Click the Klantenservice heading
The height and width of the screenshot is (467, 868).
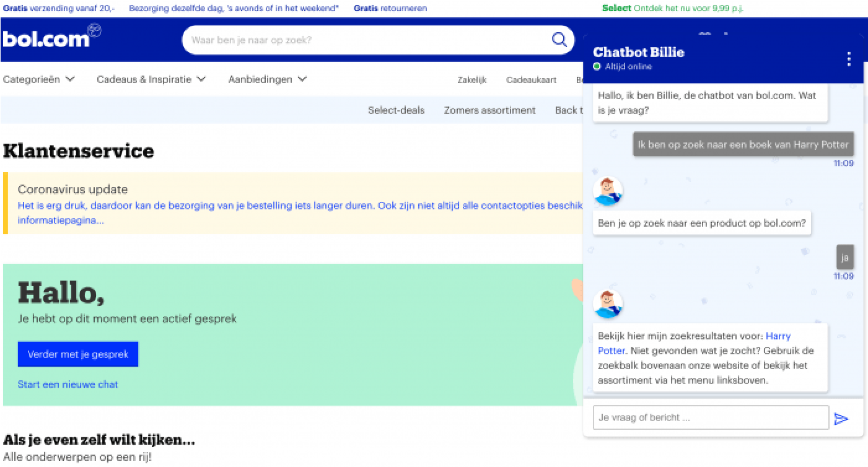tap(79, 151)
